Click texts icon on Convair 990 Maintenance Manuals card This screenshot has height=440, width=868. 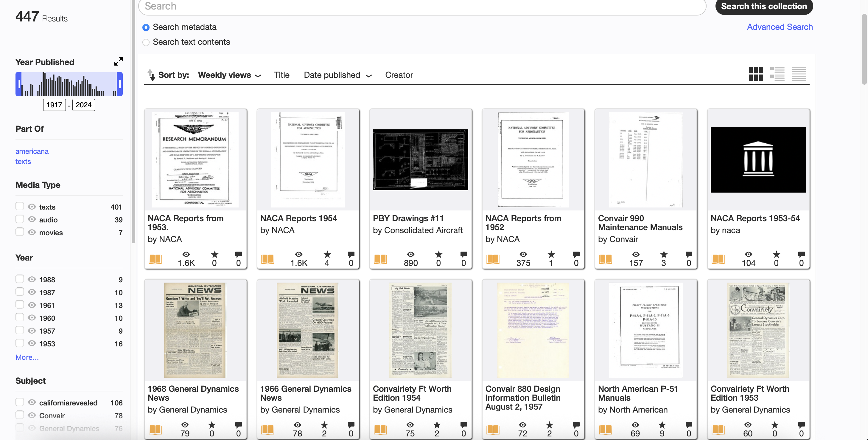(x=606, y=259)
